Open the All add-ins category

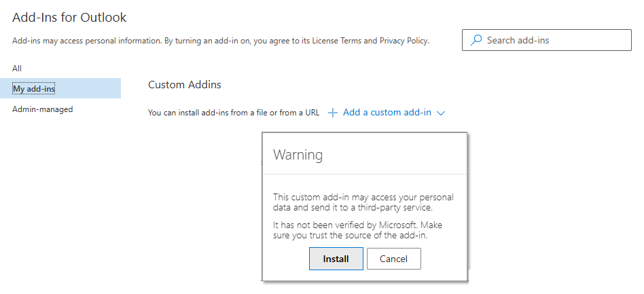click(x=17, y=69)
